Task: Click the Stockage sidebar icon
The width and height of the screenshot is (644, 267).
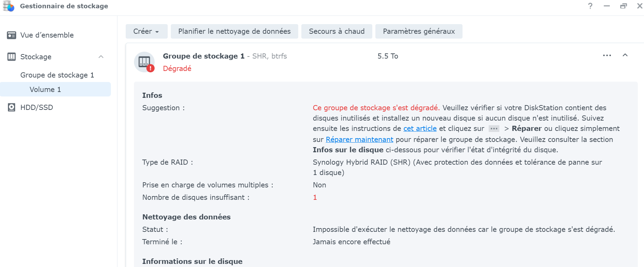Action: [11, 57]
